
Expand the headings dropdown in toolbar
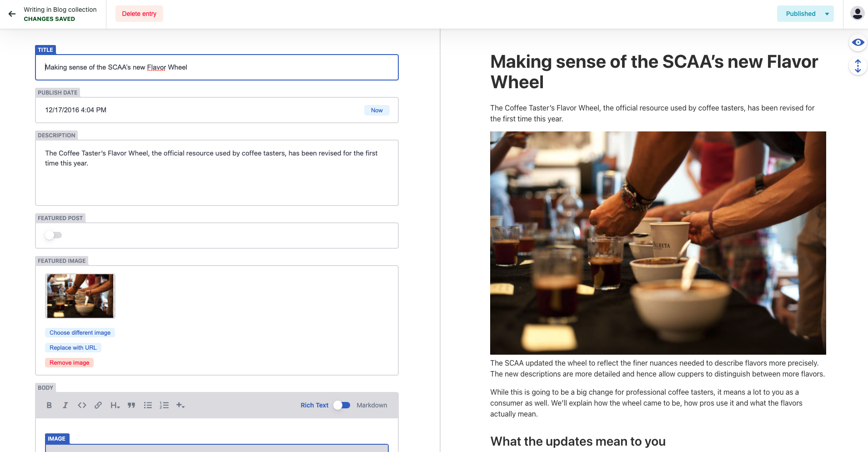coord(115,405)
